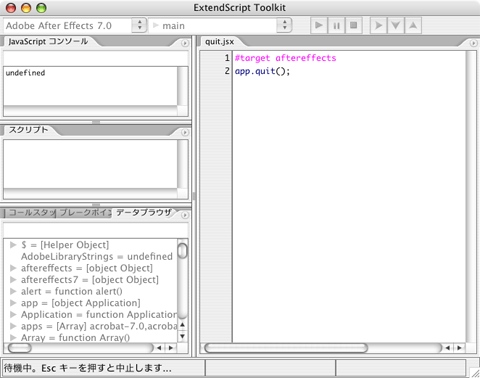Screen dimensions: 480x378
Task: Expand the aftereffects7 = [object Object] node
Action: tap(13, 280)
